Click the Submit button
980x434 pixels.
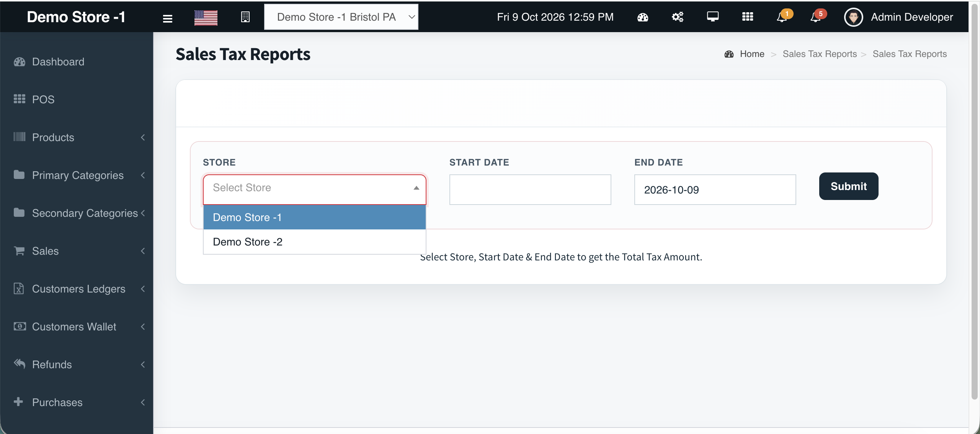(x=849, y=186)
